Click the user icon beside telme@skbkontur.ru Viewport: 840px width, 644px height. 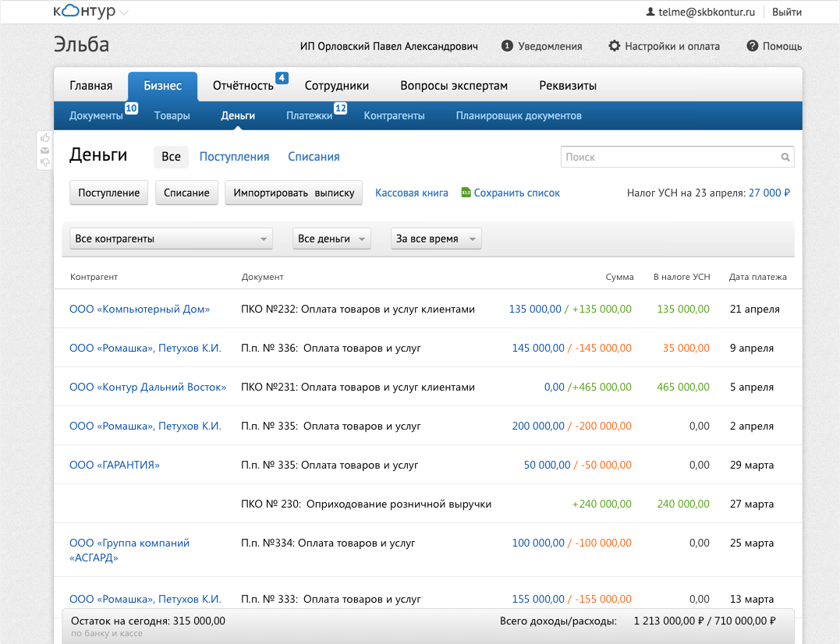coord(650,11)
